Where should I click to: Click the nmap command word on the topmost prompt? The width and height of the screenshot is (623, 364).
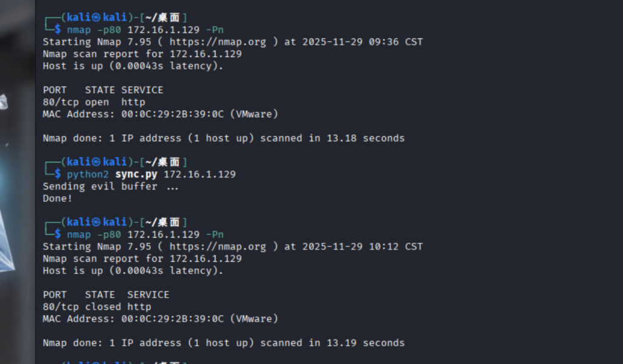(x=79, y=30)
